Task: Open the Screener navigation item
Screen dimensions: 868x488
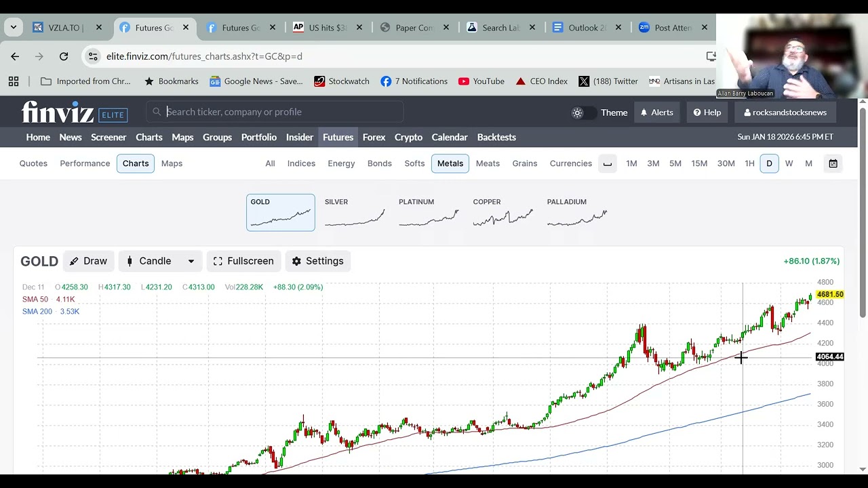Action: click(x=108, y=137)
